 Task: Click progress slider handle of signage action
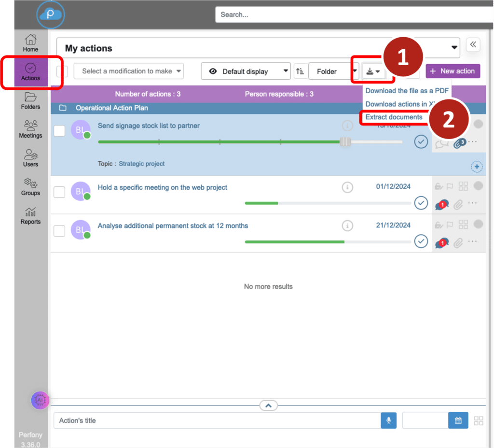pyautogui.click(x=345, y=141)
